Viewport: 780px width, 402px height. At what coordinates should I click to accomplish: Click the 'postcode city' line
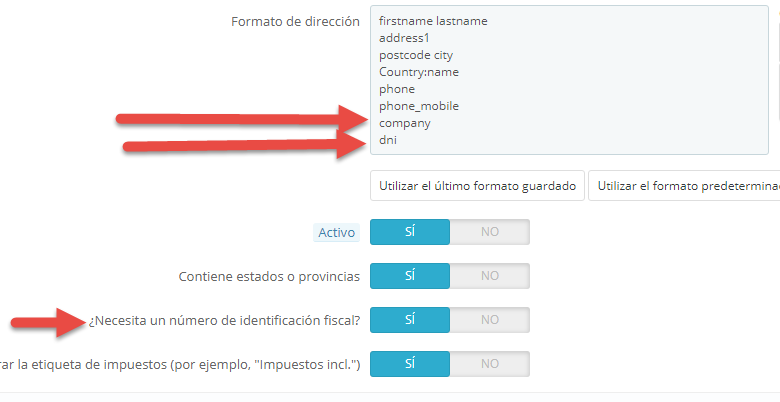pyautogui.click(x=416, y=55)
